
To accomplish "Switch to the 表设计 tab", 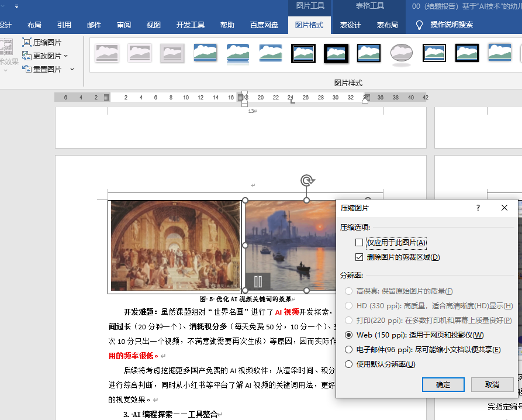I will coord(350,25).
